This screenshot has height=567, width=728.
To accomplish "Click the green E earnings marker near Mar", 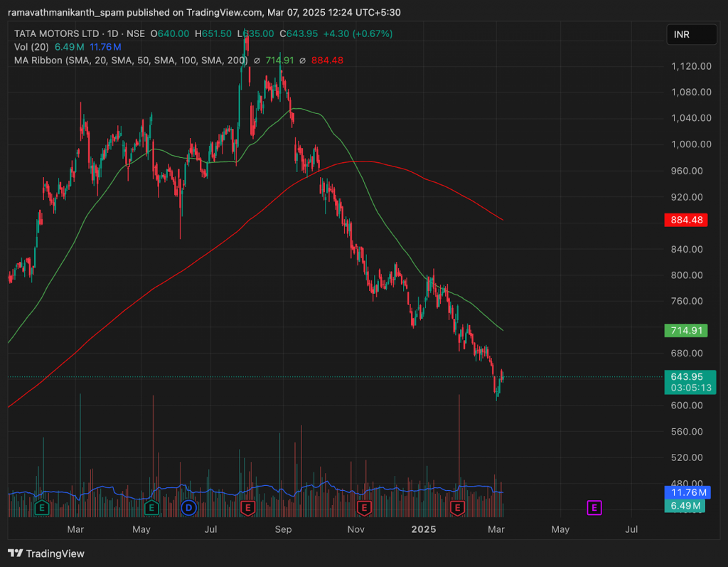I will pos(42,508).
